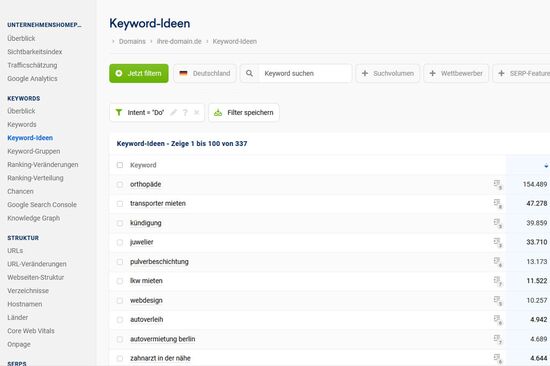Open SERP snapshot icon for orthopäde row

[x=497, y=184]
